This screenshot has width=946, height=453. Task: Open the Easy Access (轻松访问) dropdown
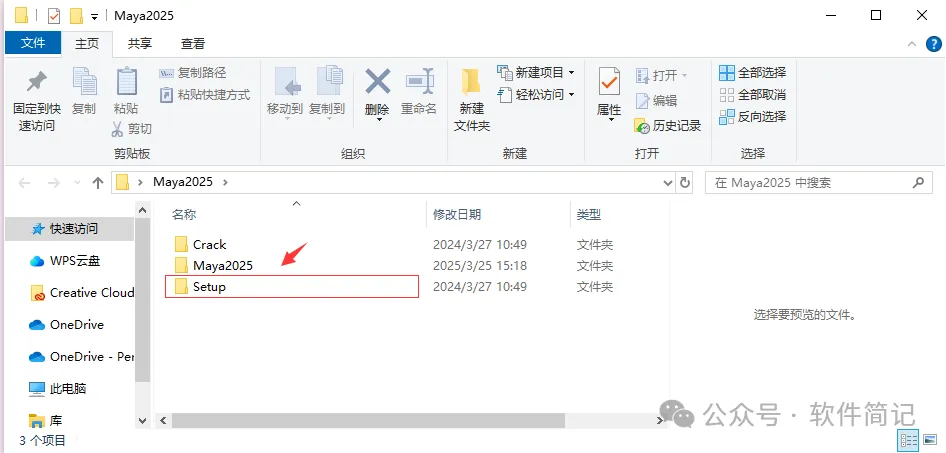(x=536, y=95)
